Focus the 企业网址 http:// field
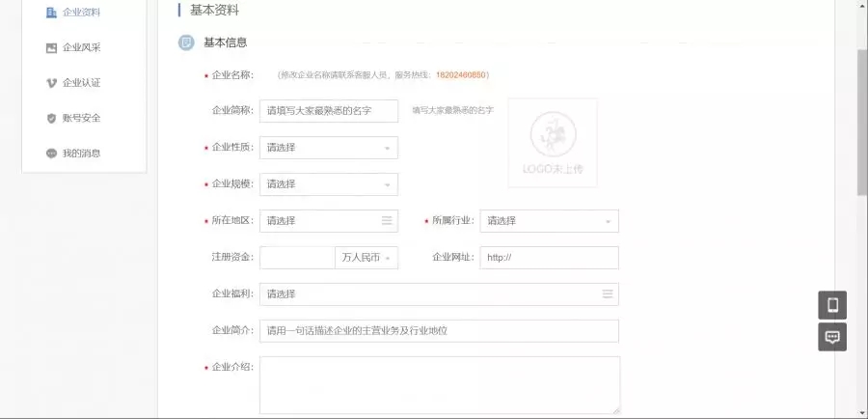 click(548, 258)
